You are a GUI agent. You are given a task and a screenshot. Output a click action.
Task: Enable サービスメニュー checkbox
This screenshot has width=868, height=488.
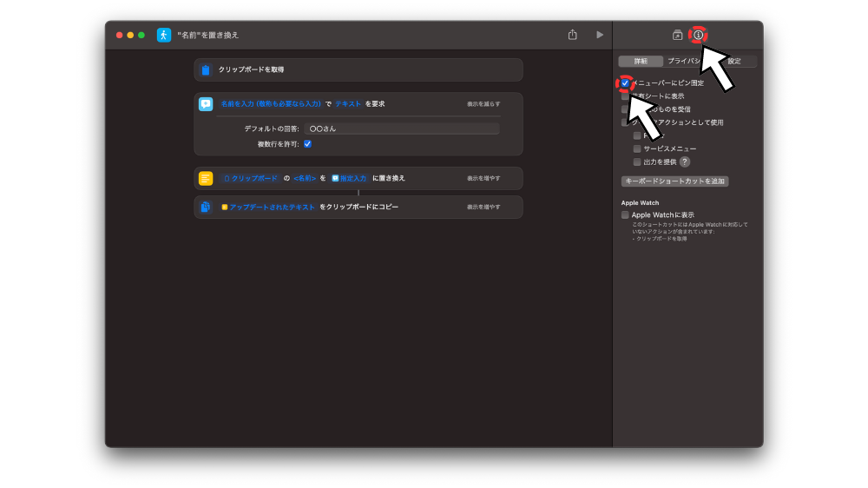click(637, 149)
